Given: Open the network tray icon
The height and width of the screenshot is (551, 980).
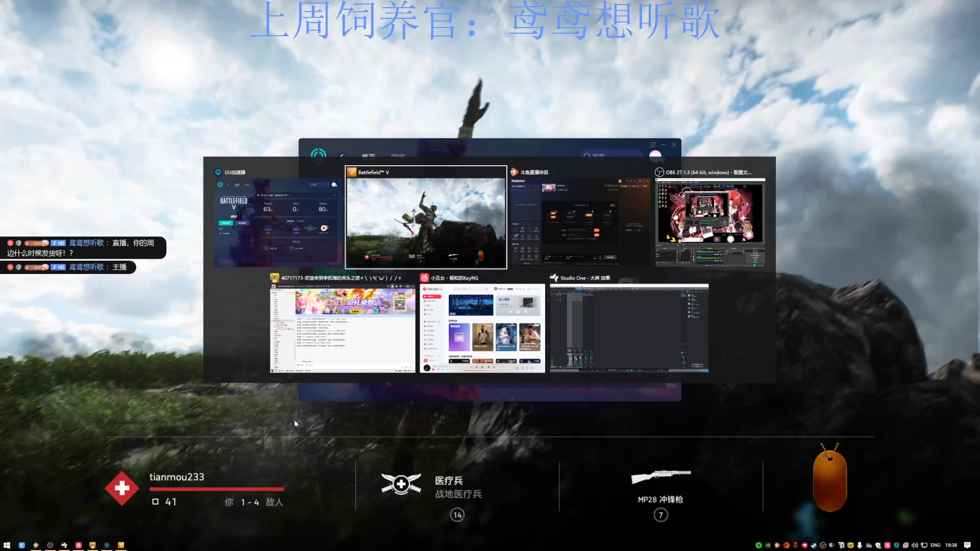Looking at the screenshot, I should pos(924,545).
